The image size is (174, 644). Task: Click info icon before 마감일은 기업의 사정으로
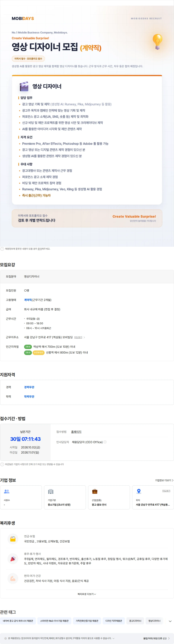2,464
